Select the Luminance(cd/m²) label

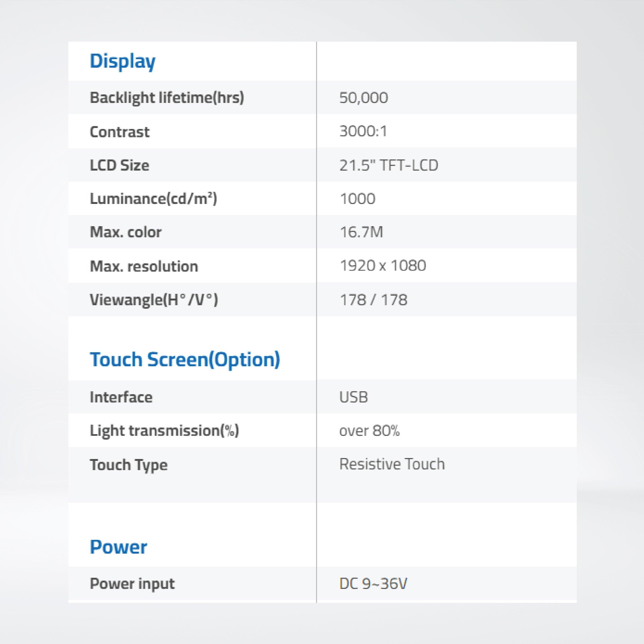153,199
